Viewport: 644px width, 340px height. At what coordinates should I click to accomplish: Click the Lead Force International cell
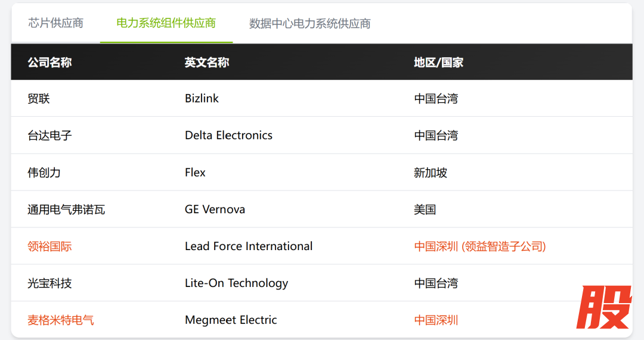[x=248, y=246]
